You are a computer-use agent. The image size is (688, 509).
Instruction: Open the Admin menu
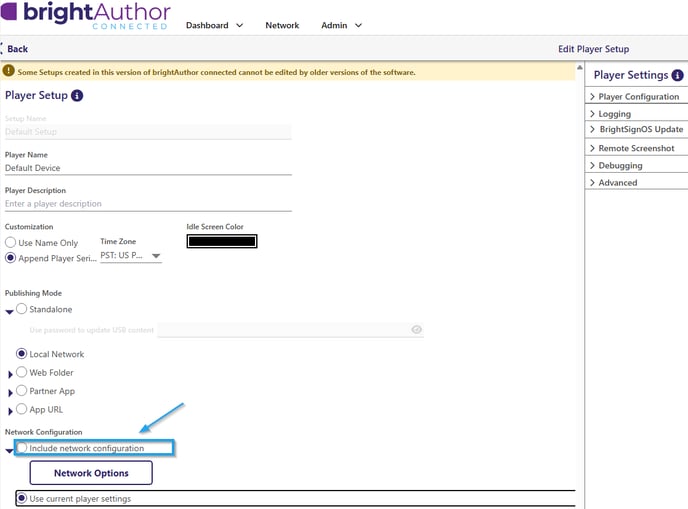[341, 25]
